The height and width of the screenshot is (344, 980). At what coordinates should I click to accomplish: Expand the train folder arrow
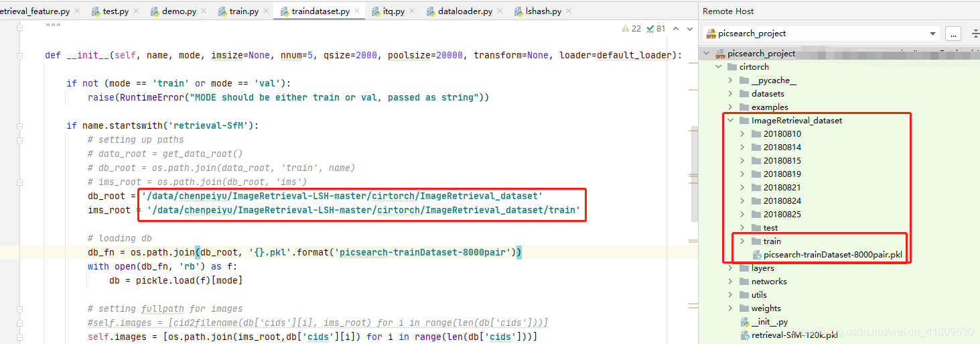pos(742,241)
